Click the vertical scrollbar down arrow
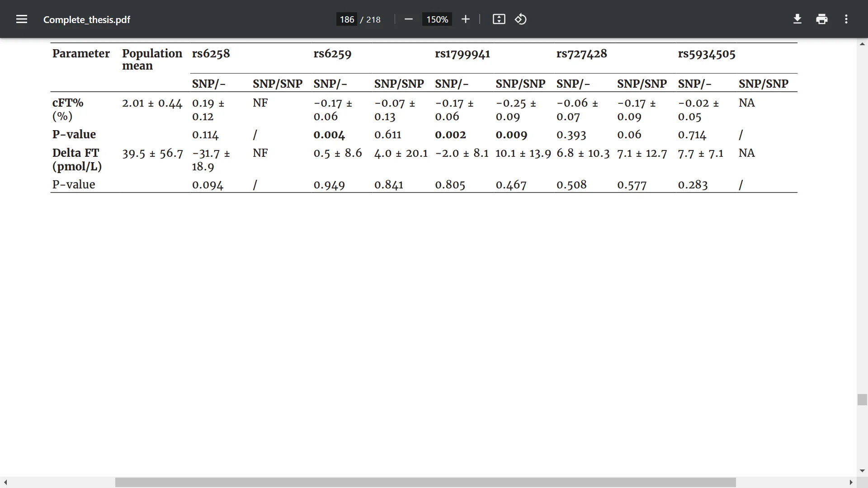Viewport: 868px width, 488px height. tap(862, 471)
